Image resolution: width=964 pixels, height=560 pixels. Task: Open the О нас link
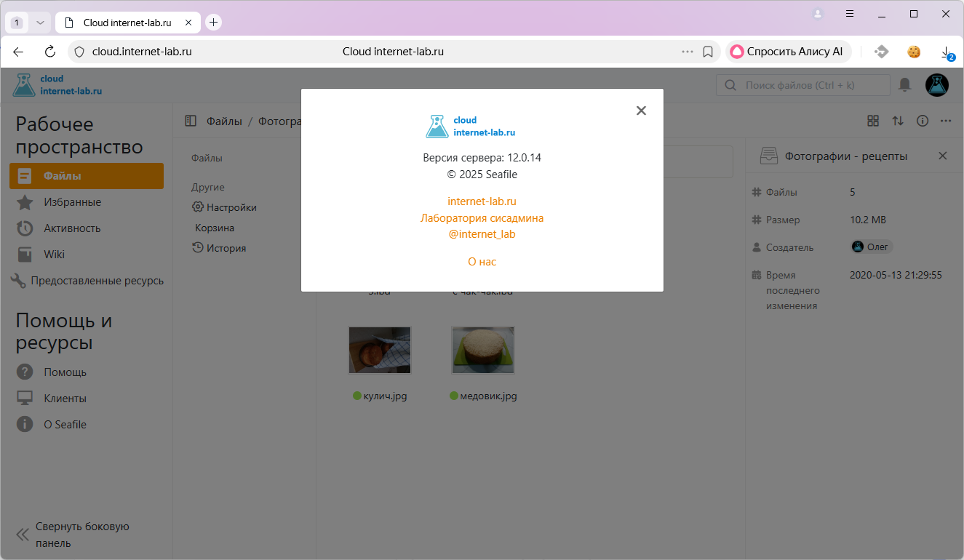coord(482,262)
